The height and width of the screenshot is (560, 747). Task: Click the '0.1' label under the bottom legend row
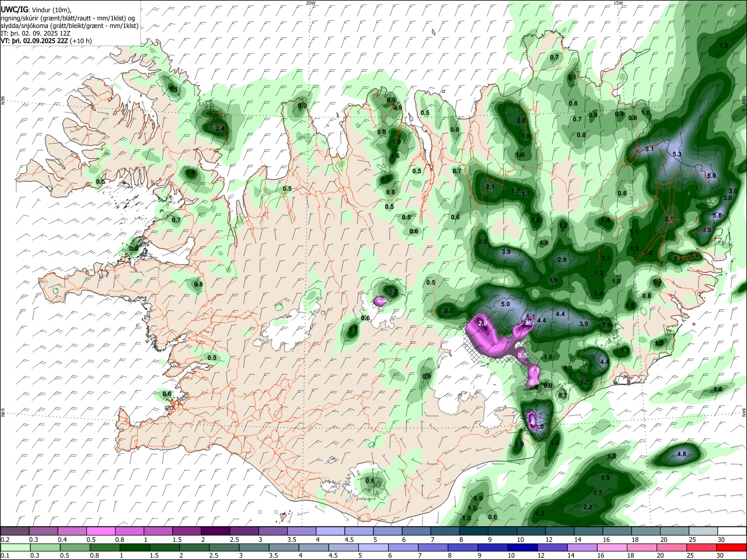coord(5,555)
